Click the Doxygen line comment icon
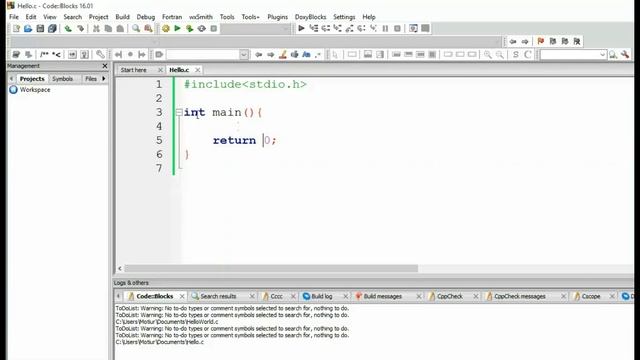Viewport: 640px width, 360px height. 56,54
